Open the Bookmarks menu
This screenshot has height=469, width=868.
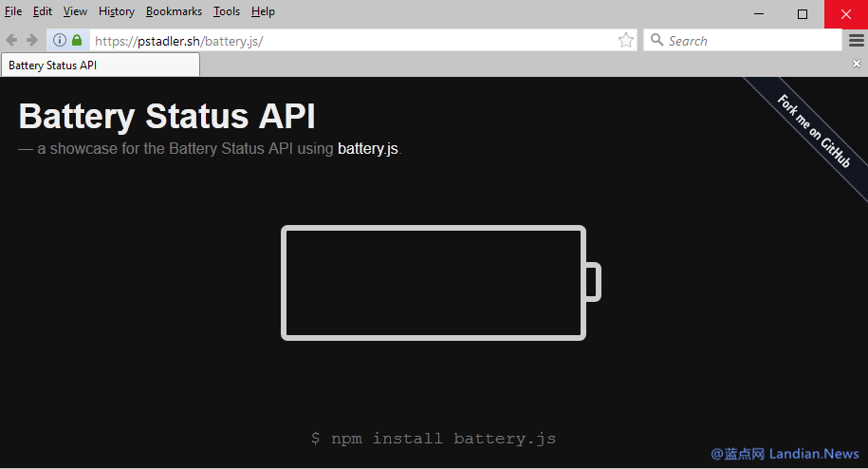[x=174, y=11]
